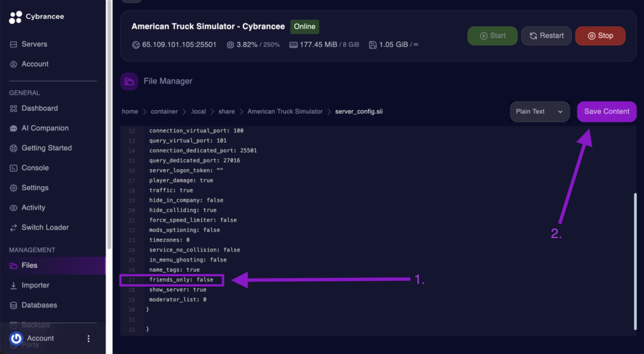This screenshot has height=354, width=644.
Task: Click the server_logon_token line
Action: [x=186, y=170]
